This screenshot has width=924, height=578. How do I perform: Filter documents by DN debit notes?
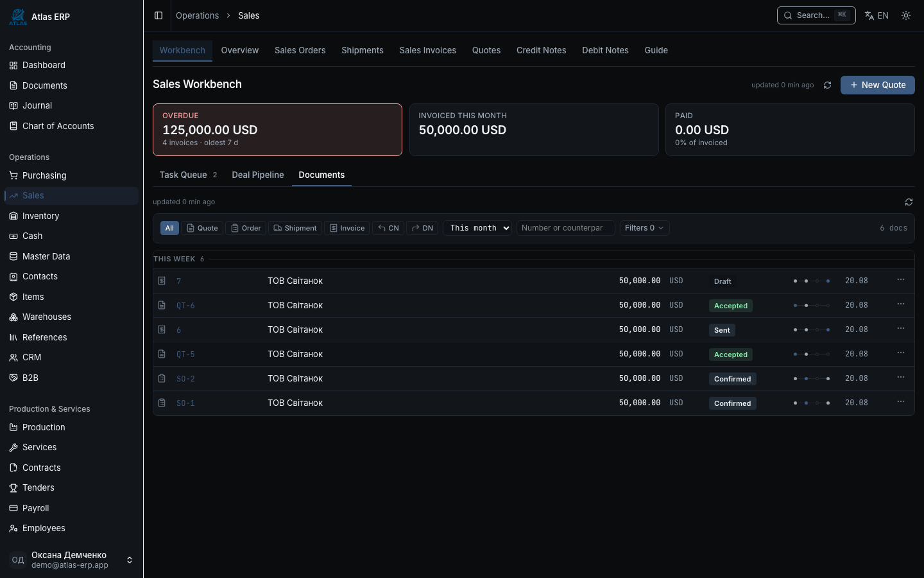pyautogui.click(x=422, y=228)
